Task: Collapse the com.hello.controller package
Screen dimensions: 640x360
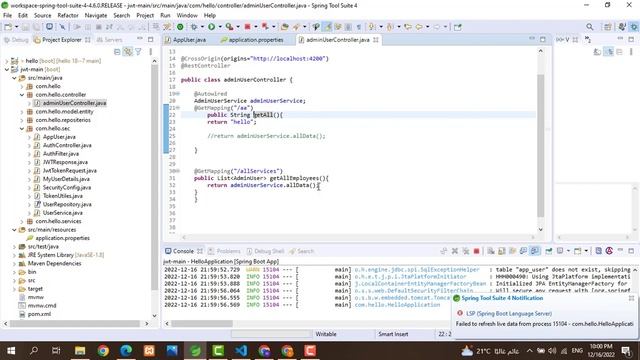Action: [22, 95]
